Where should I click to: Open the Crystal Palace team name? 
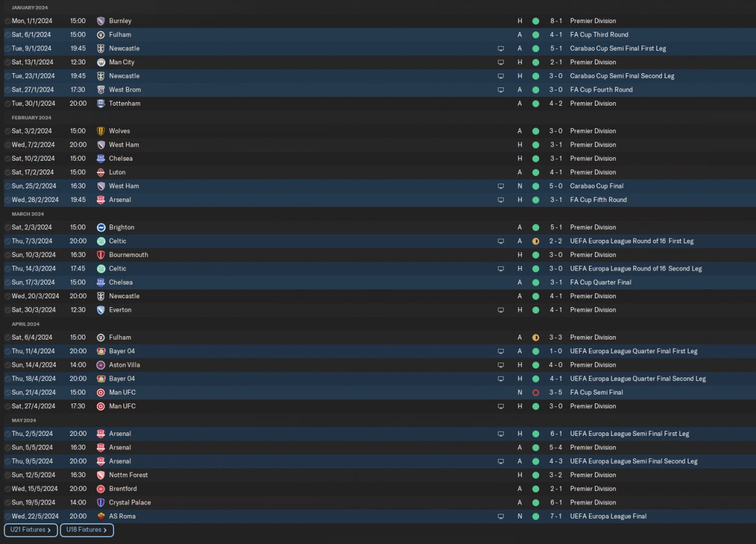tap(130, 503)
